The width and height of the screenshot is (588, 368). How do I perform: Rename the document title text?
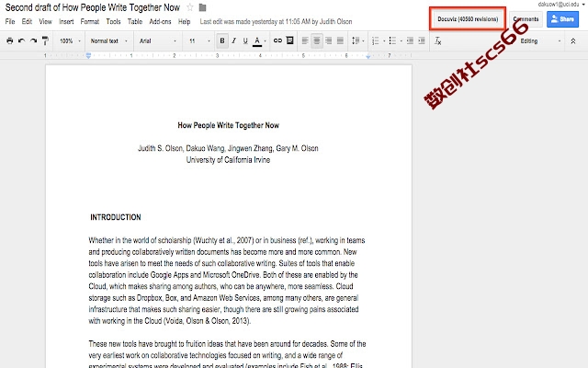coord(92,7)
